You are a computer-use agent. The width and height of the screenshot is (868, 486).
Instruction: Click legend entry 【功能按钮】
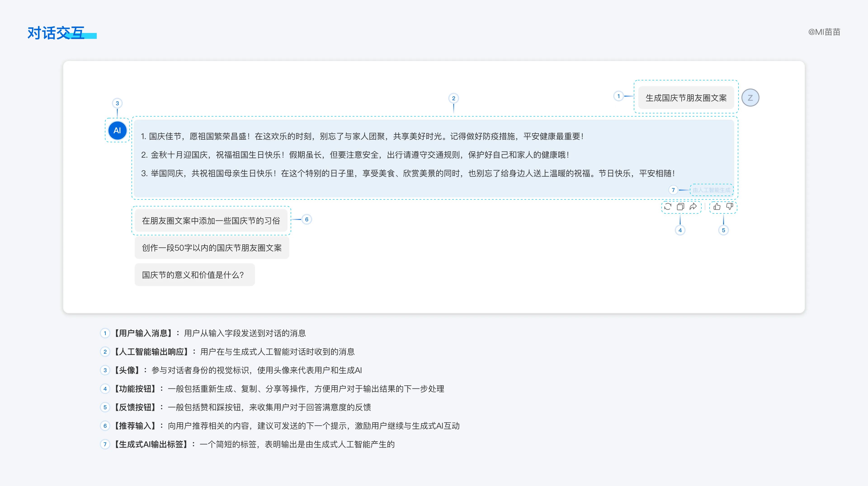(x=272, y=389)
